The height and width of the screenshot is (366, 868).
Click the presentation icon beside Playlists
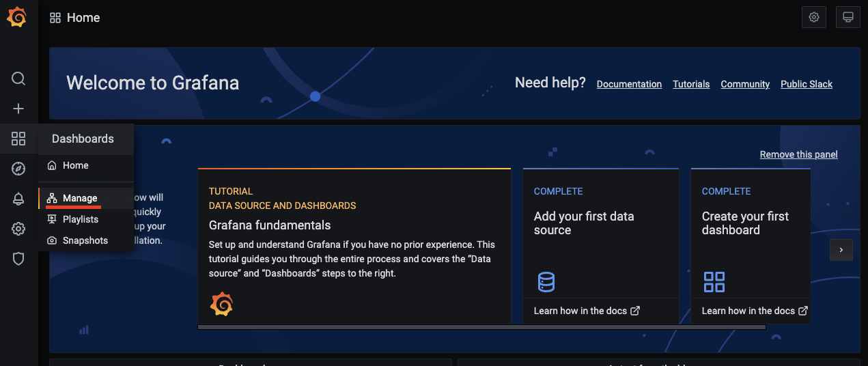[52, 219]
